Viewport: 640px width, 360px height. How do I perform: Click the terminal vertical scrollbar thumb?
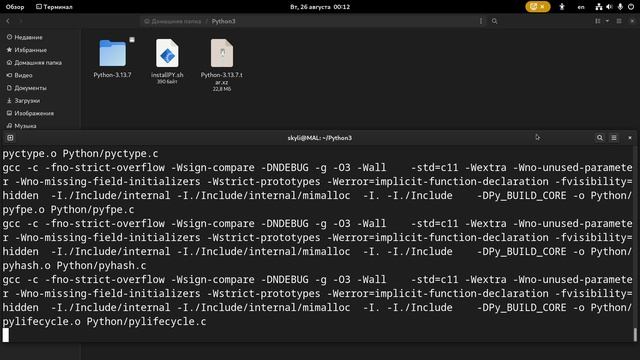[x=635, y=334]
